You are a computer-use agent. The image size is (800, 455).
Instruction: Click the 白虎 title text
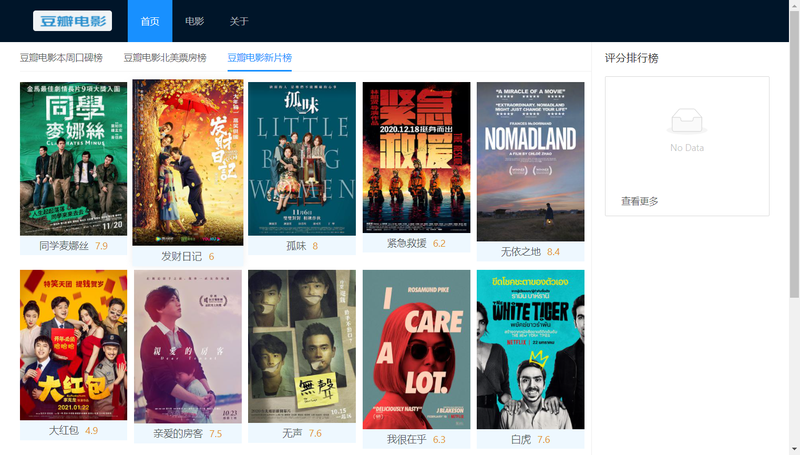pyautogui.click(x=521, y=439)
